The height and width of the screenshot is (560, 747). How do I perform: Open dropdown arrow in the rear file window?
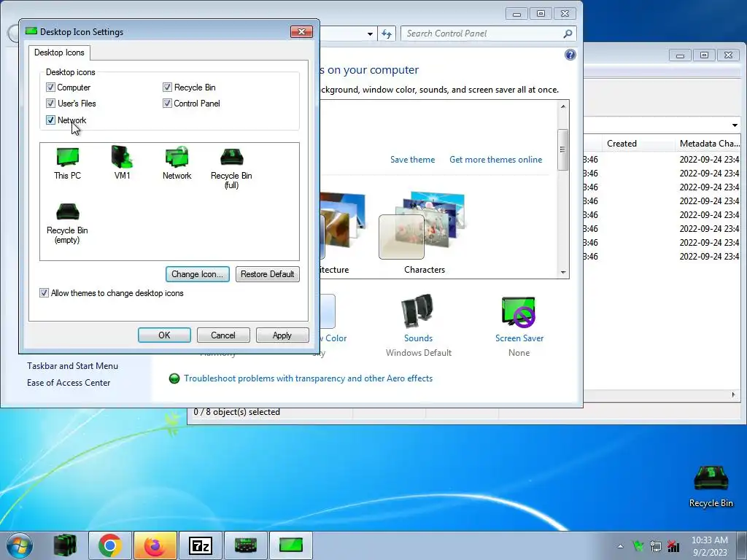tap(735, 125)
